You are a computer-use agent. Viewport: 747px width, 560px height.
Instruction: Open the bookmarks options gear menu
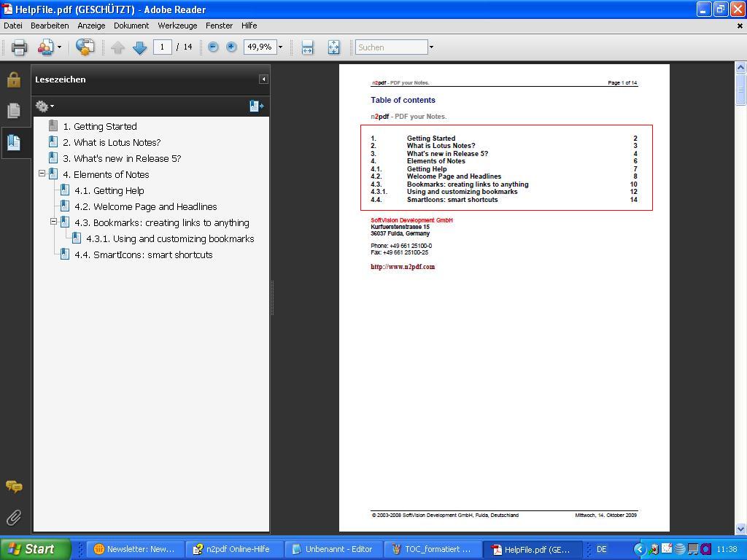point(44,106)
